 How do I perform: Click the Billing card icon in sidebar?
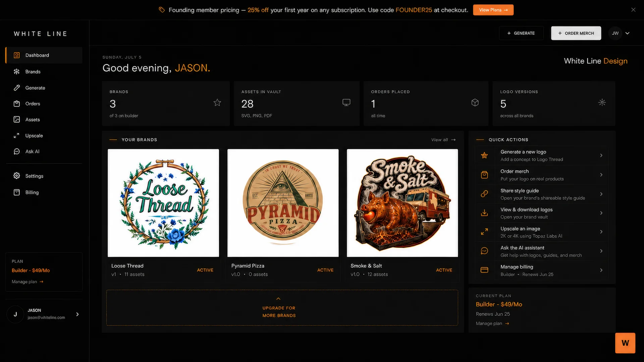[x=16, y=192]
